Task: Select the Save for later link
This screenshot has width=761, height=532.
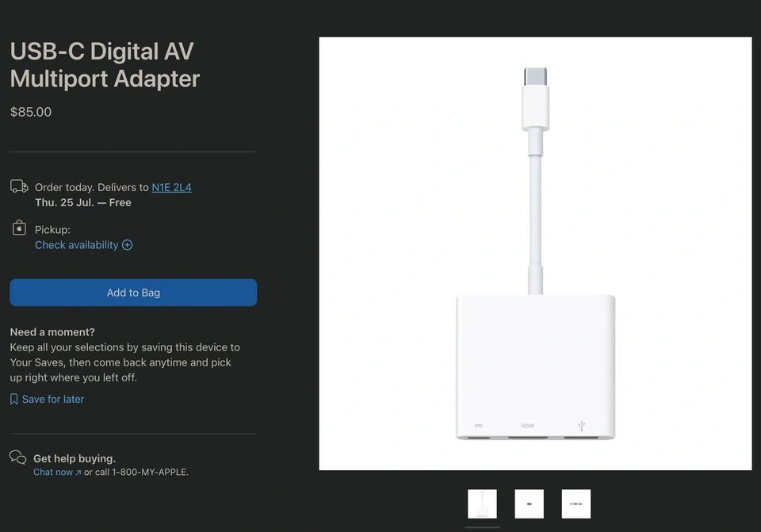Action: point(53,400)
